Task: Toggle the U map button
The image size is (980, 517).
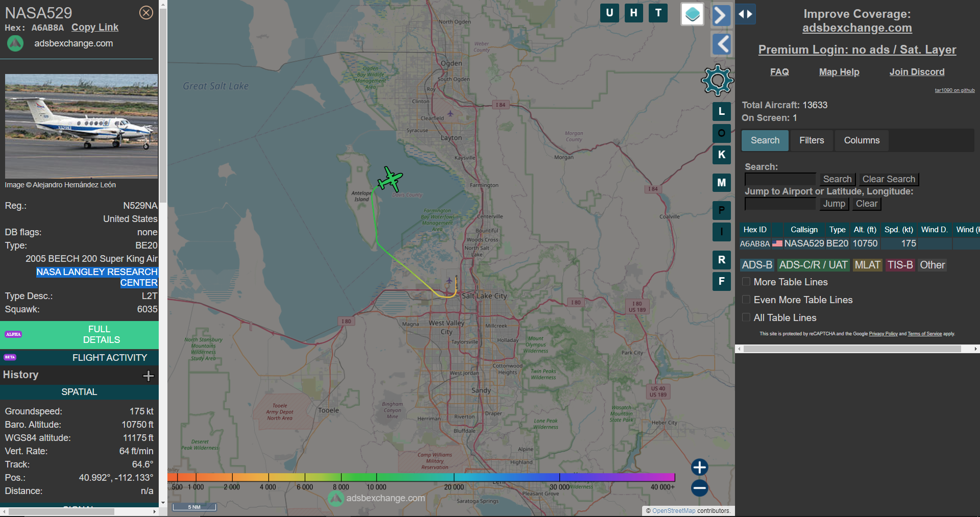Action: (x=609, y=13)
